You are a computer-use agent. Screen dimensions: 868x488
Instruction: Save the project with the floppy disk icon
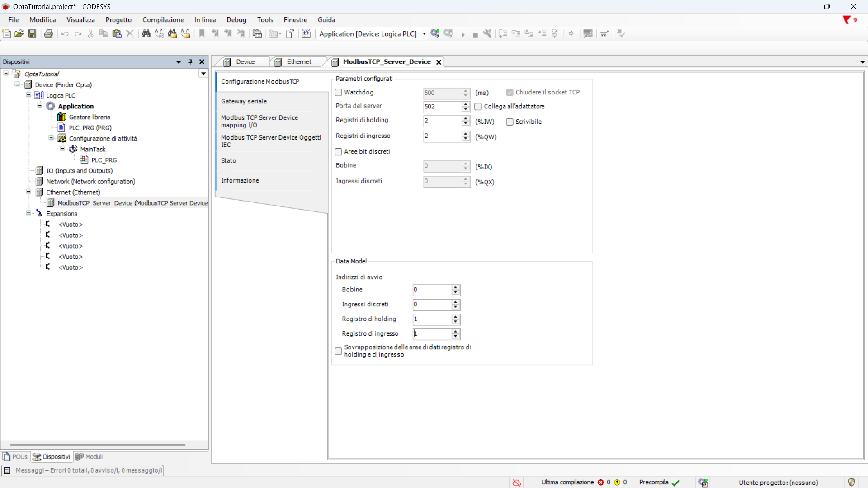[32, 33]
